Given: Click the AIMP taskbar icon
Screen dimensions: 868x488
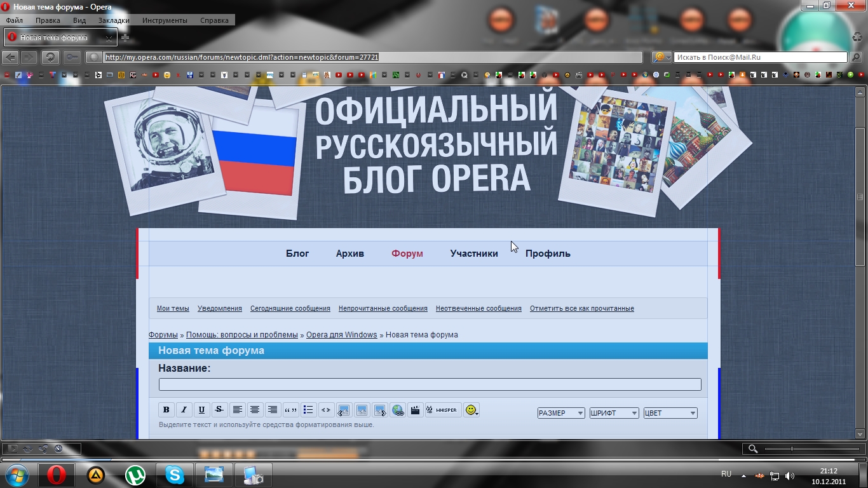Looking at the screenshot, I should click(95, 475).
